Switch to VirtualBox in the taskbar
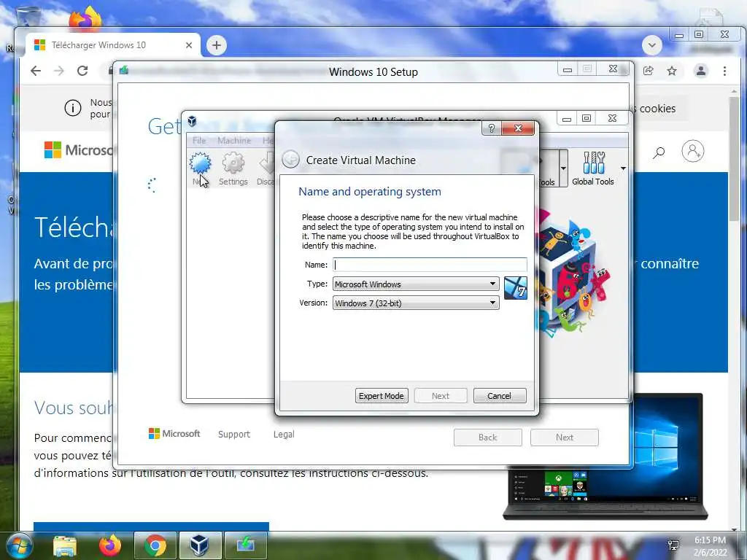 pyautogui.click(x=200, y=545)
